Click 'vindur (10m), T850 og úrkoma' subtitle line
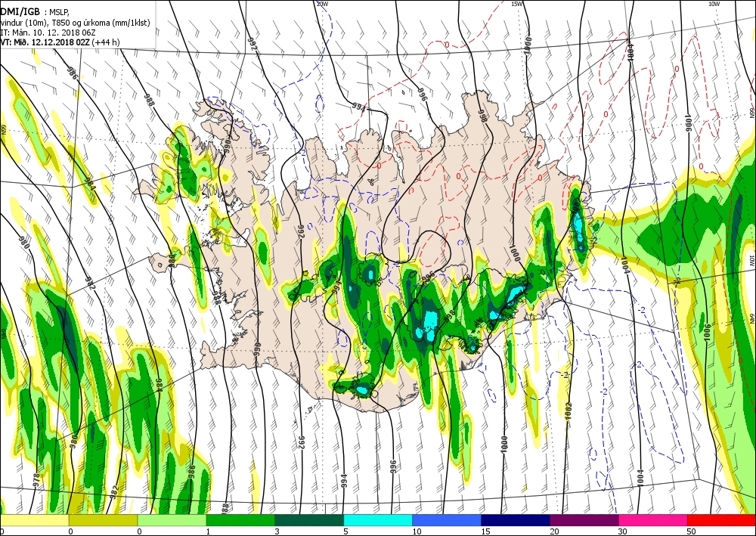 75,23
